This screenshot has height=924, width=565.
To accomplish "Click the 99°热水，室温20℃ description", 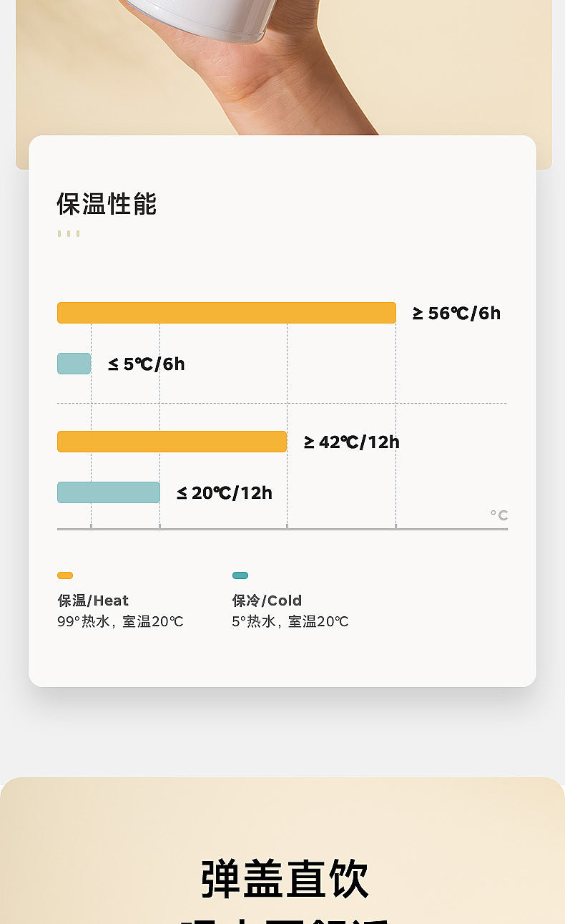I will click(x=120, y=621).
